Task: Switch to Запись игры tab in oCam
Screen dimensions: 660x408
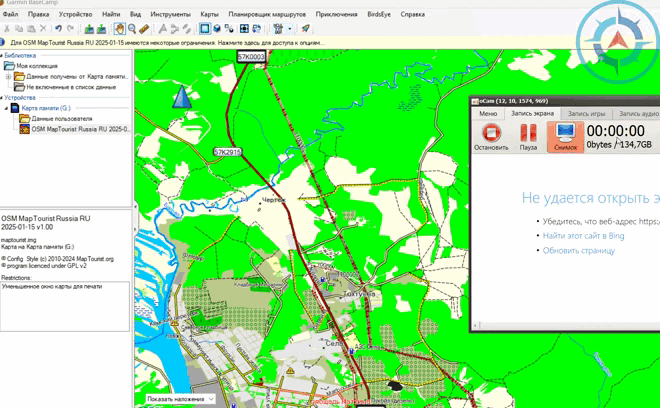Action: (x=586, y=114)
